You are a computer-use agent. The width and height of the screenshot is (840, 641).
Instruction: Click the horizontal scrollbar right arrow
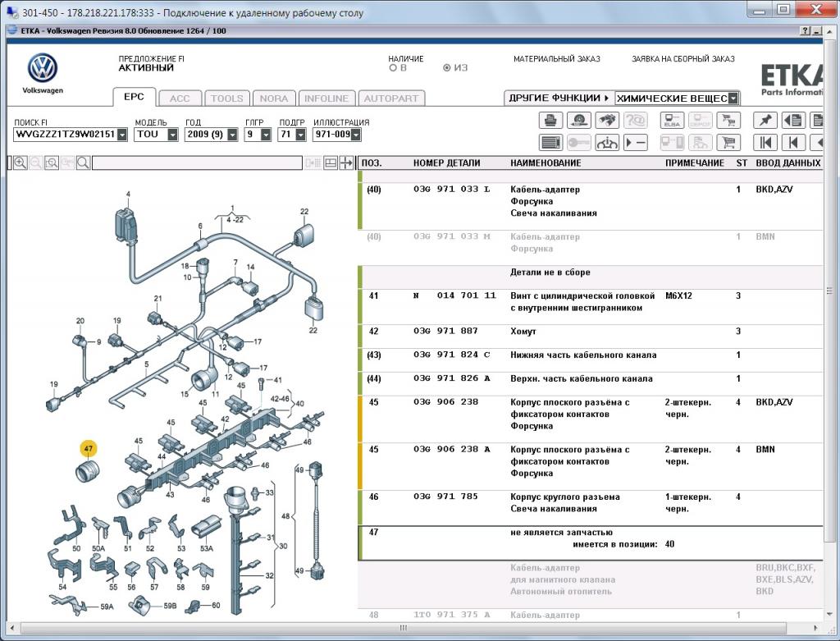click(x=816, y=628)
